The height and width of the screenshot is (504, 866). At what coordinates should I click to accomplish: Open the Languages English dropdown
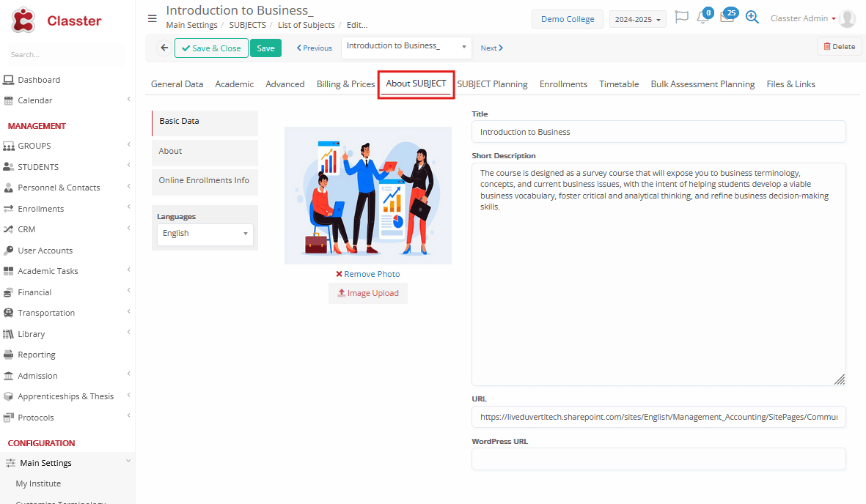[205, 234]
